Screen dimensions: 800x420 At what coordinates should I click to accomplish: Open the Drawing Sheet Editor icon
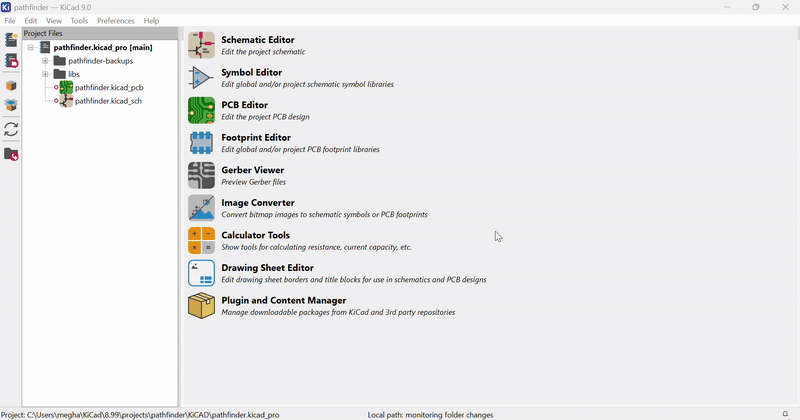201,273
